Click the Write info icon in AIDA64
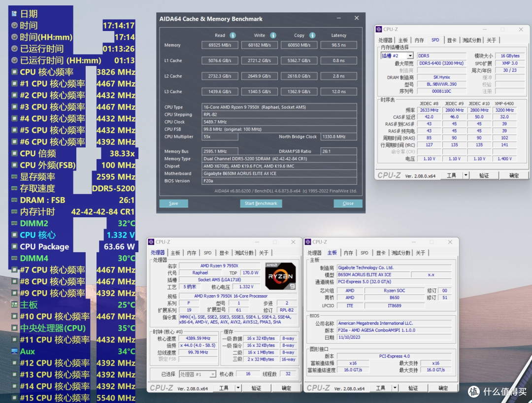 point(273,35)
